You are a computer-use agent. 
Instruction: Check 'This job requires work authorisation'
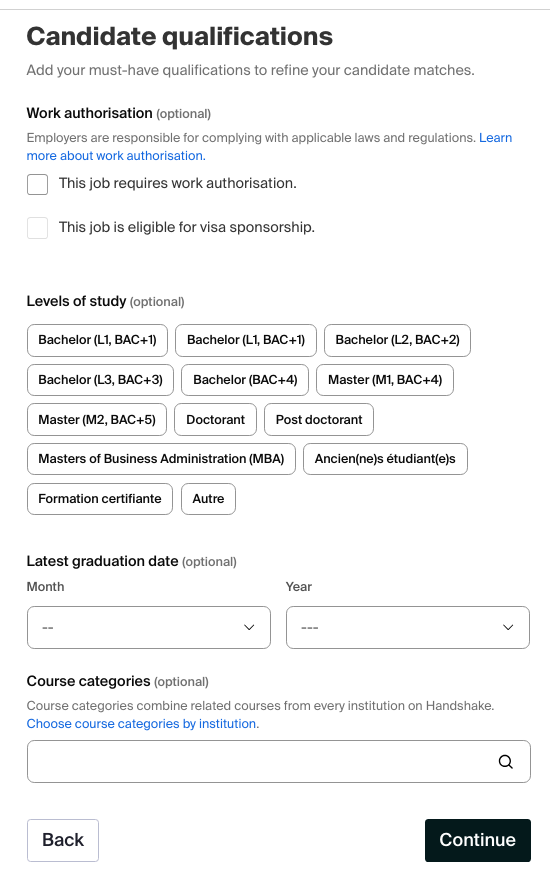click(x=38, y=184)
